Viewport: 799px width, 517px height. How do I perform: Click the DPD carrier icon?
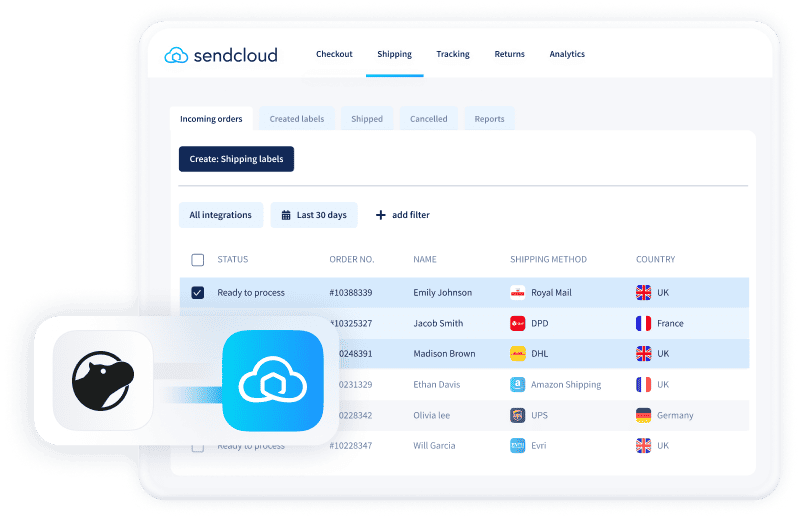[517, 323]
